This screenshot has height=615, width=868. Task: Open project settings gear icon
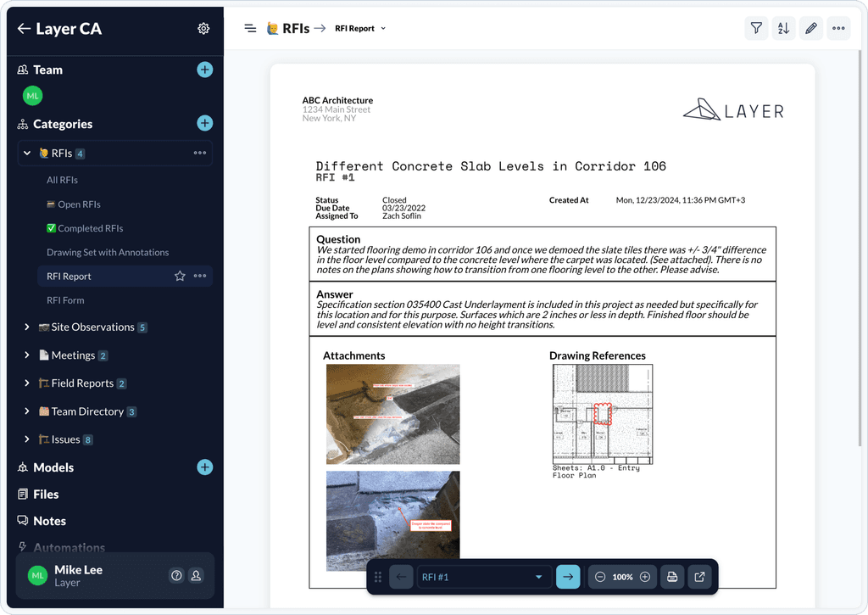click(203, 29)
